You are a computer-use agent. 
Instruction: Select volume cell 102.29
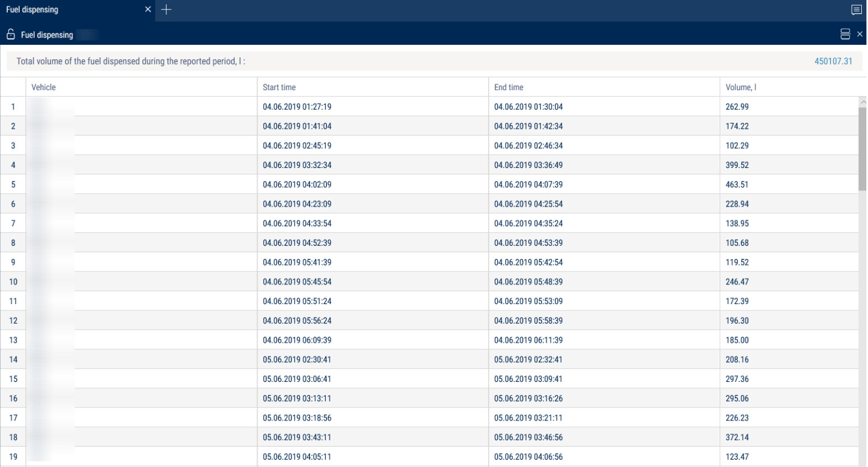[x=737, y=146]
